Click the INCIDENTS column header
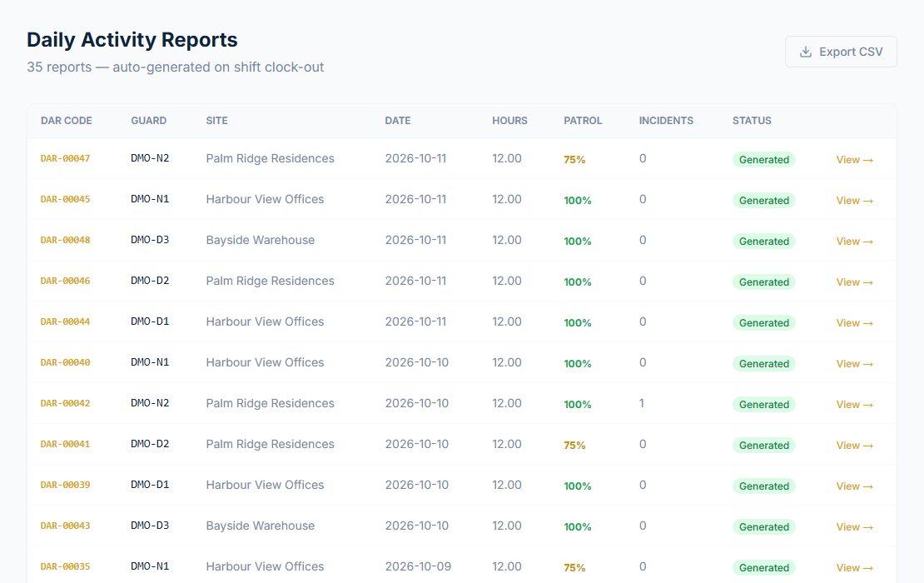924x583 pixels. pos(666,120)
